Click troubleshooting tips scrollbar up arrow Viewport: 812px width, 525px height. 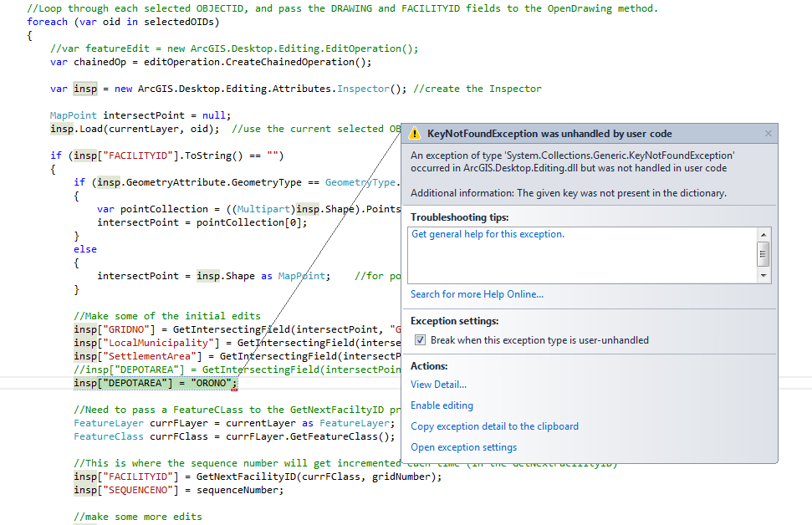pyautogui.click(x=763, y=235)
